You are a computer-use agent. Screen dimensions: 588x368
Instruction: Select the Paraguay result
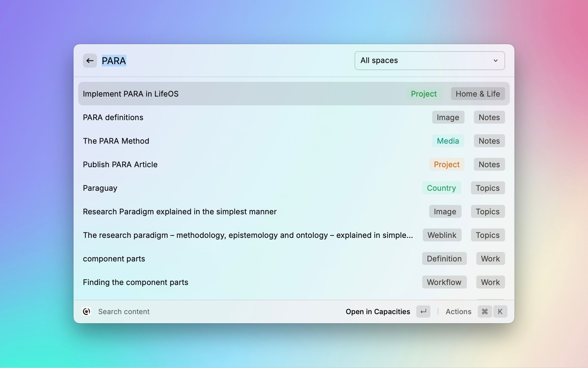[x=100, y=188]
